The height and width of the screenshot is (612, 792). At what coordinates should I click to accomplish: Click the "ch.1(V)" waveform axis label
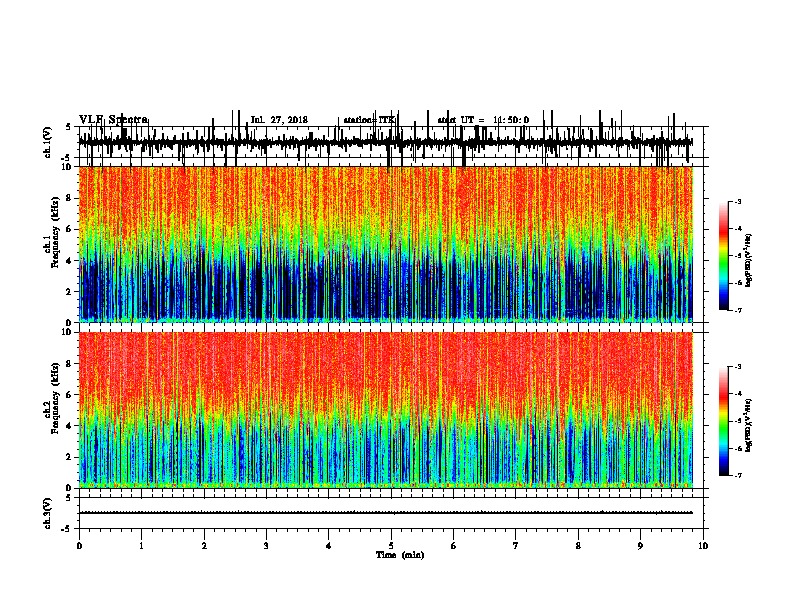(47, 142)
